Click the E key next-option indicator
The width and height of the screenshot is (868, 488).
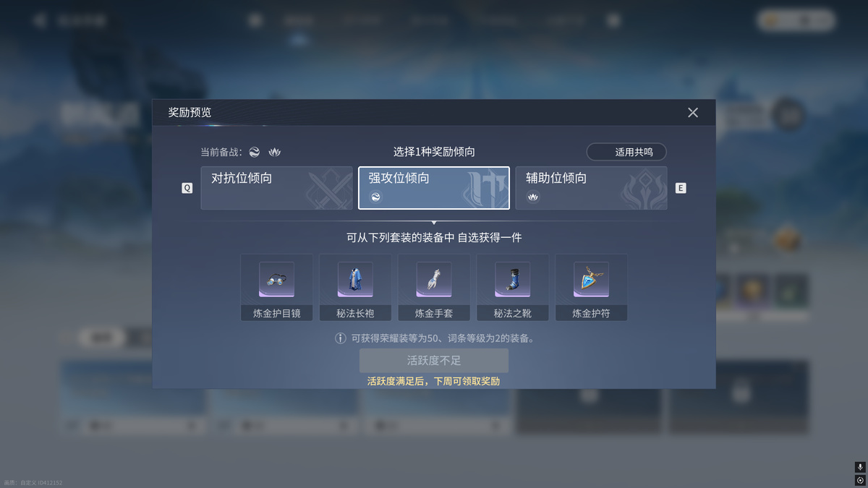click(681, 188)
